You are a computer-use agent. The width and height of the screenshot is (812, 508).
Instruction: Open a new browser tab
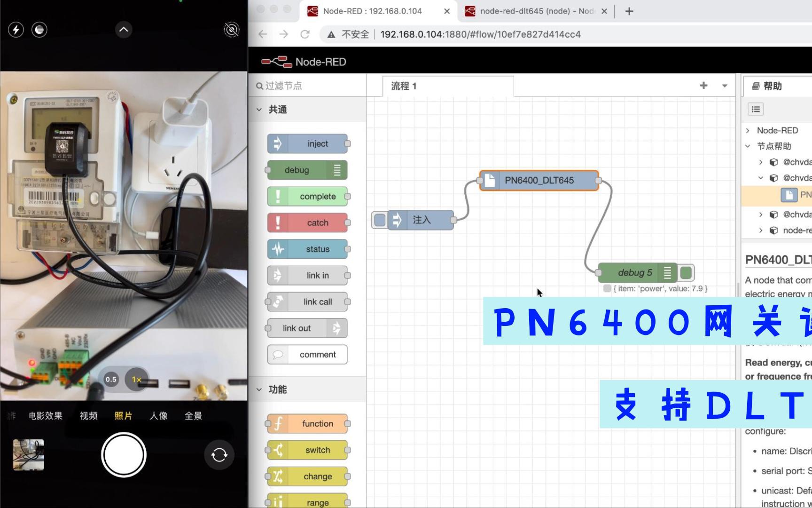[x=629, y=11]
